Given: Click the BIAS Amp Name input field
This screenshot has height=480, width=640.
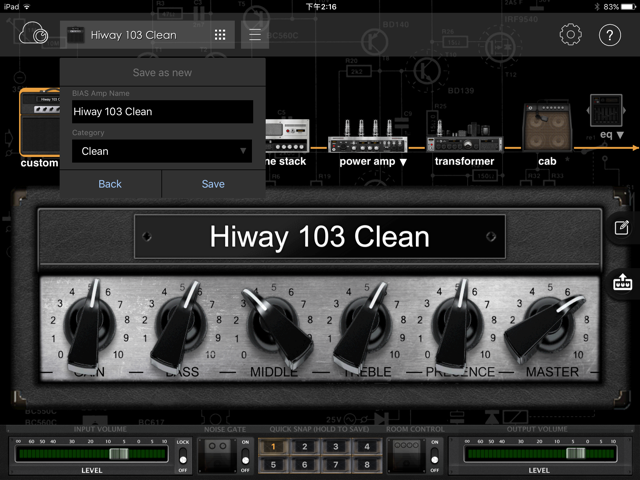Looking at the screenshot, I should 162,111.
